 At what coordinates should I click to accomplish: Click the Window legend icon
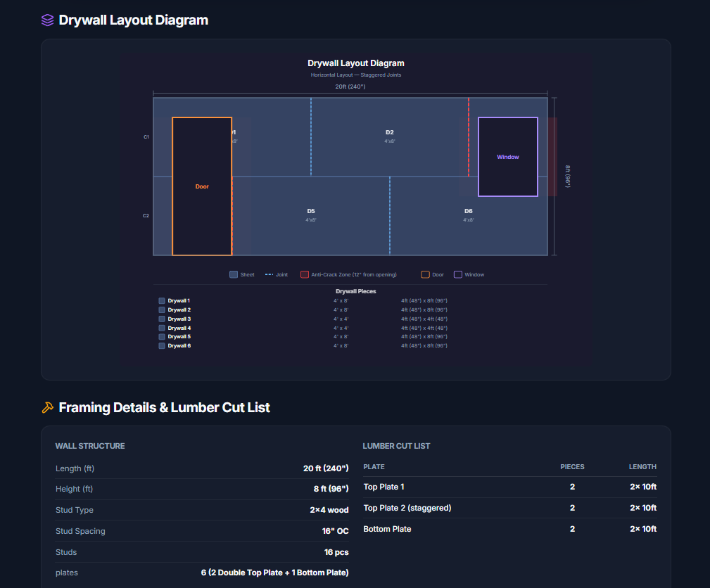pos(458,274)
